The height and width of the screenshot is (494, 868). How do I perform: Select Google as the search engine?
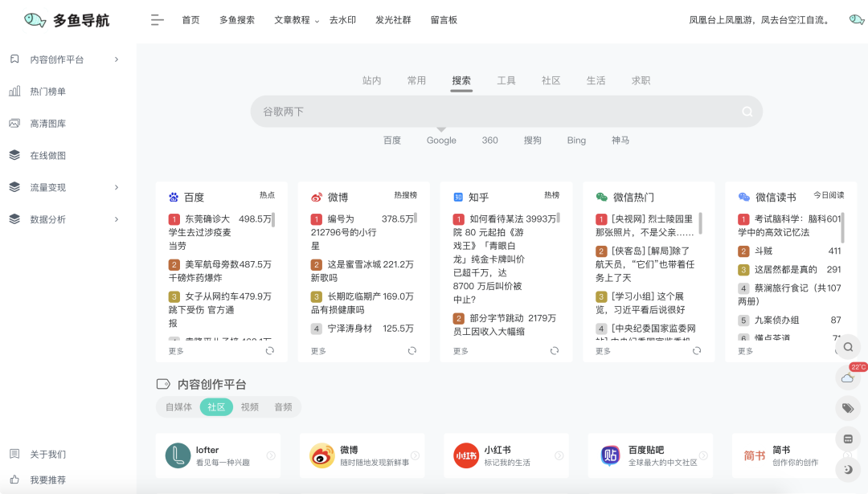point(440,140)
